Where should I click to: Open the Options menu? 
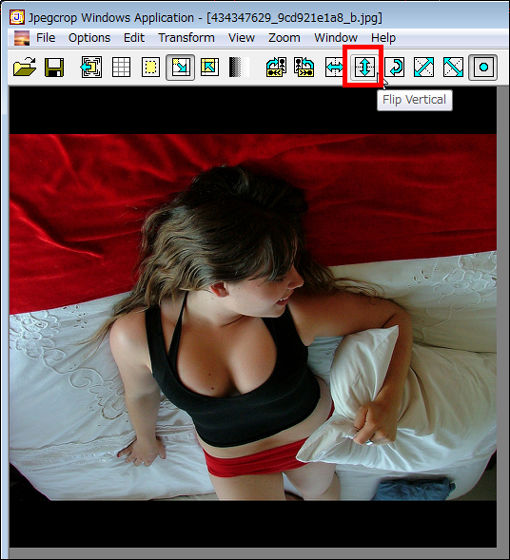(x=89, y=38)
